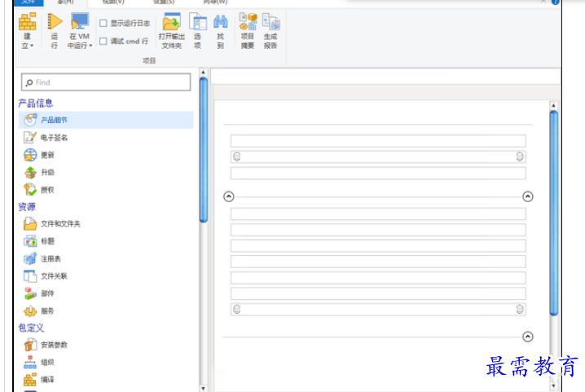This screenshot has width=585, height=392.
Task: Click the Find search field
Action: coord(106,82)
